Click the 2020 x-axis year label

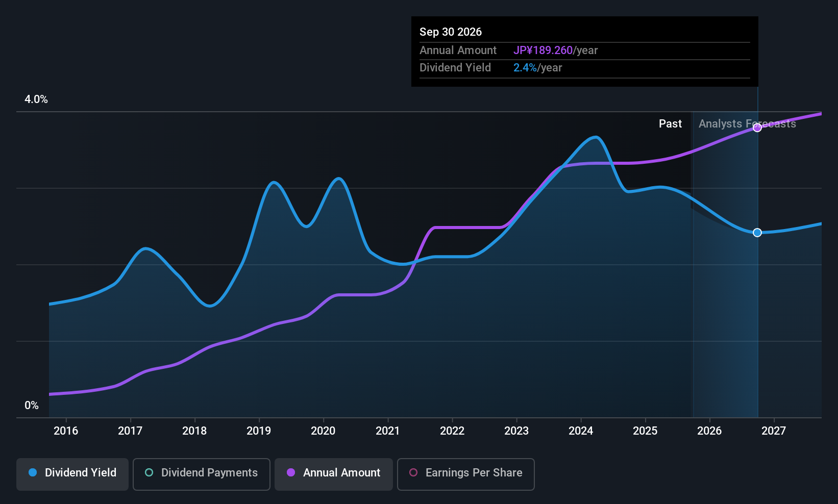323,431
